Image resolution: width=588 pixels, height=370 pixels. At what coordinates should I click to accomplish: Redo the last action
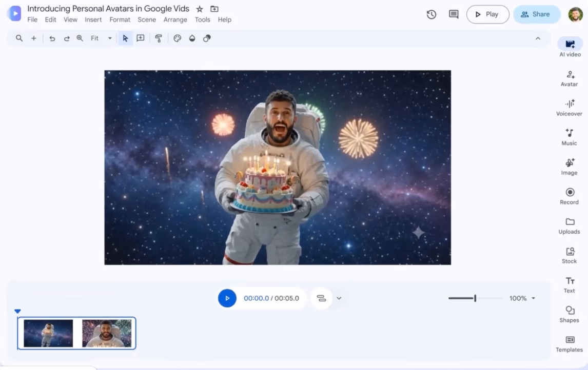[x=66, y=38]
